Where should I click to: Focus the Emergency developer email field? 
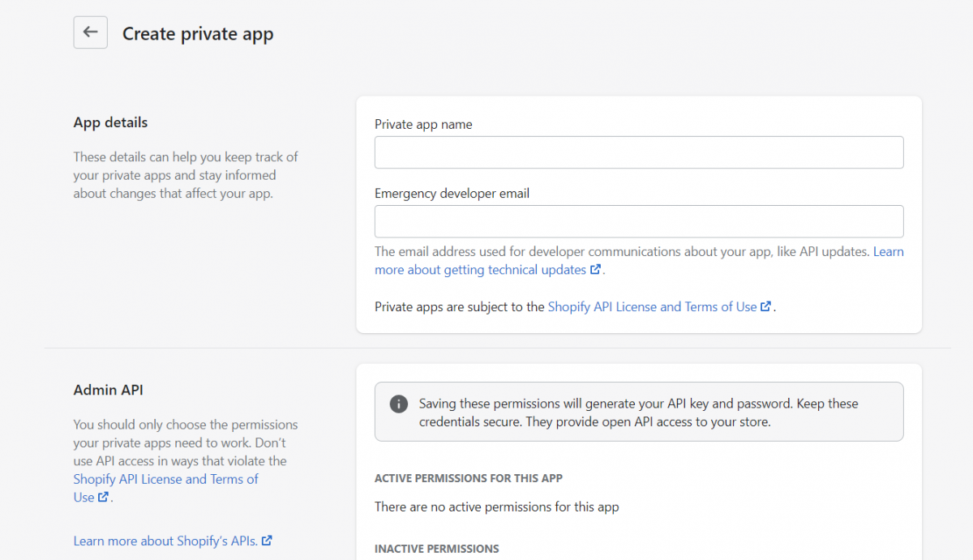pyautogui.click(x=639, y=221)
